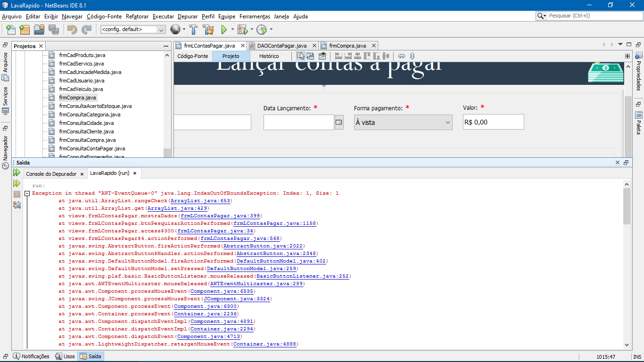Screen dimensions: 644x362
Task: Select frmConsultaCidade.java in project tree
Action: (x=86, y=123)
